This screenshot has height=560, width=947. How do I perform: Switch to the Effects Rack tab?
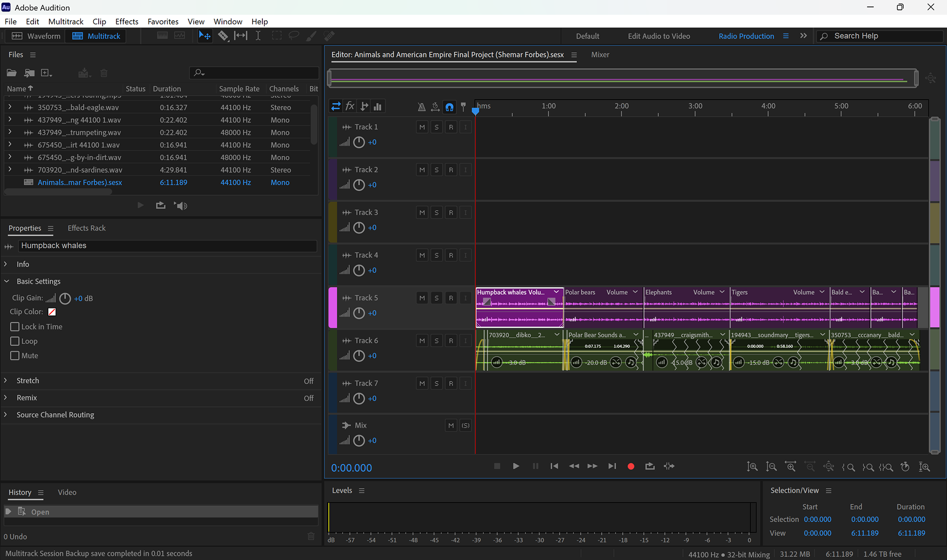point(86,228)
